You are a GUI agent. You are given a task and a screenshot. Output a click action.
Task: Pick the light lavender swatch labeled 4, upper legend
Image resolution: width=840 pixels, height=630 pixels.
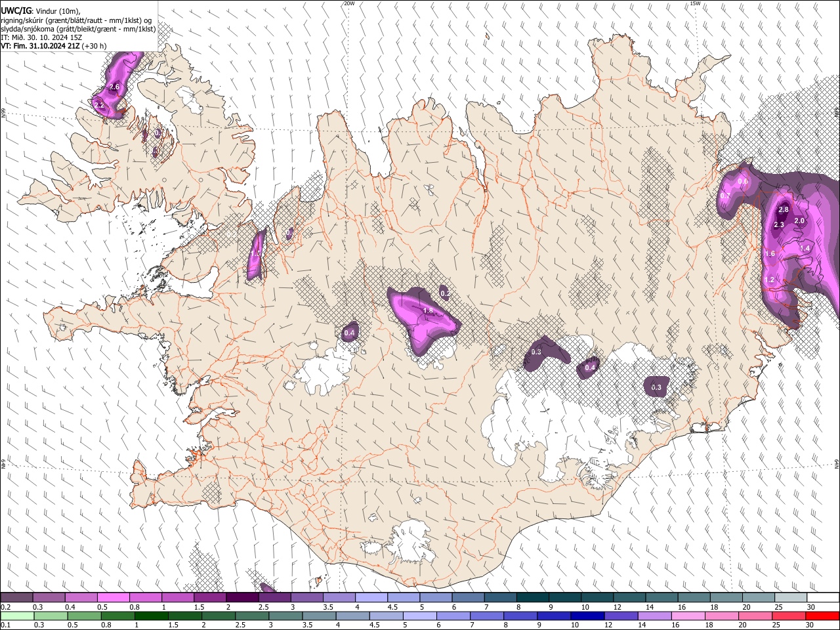coord(371,598)
